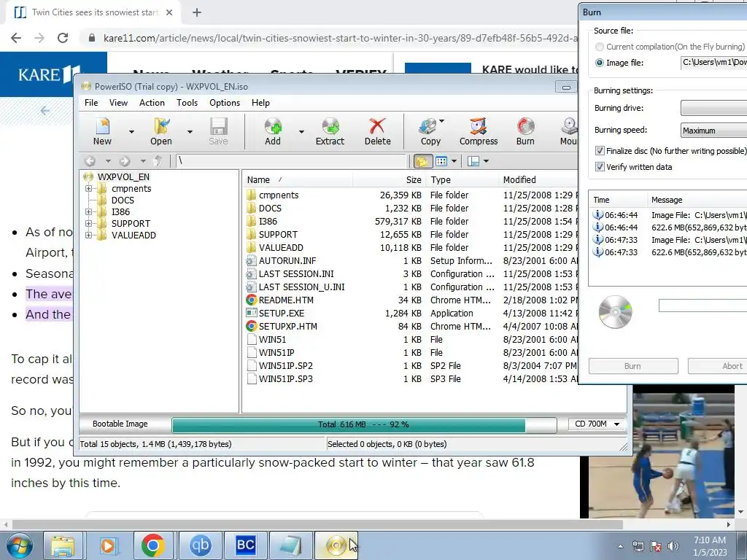
Task: Open a new browser tab
Action: point(197,13)
